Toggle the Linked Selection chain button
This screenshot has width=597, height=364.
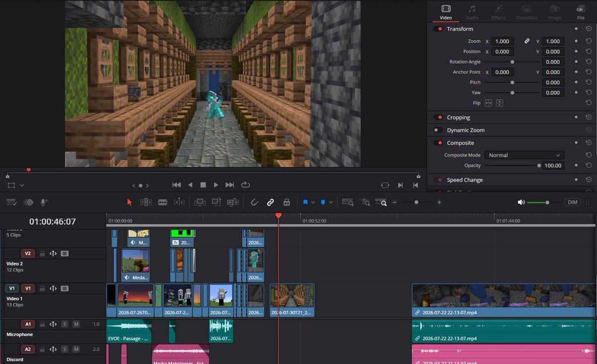[x=270, y=202]
